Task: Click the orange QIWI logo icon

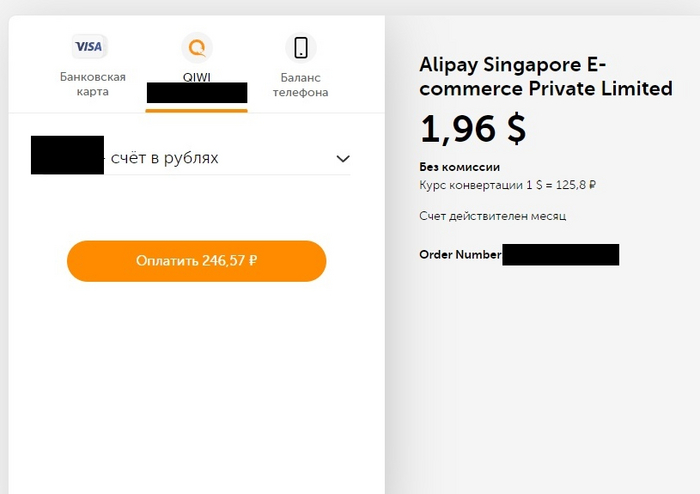Action: click(x=197, y=47)
